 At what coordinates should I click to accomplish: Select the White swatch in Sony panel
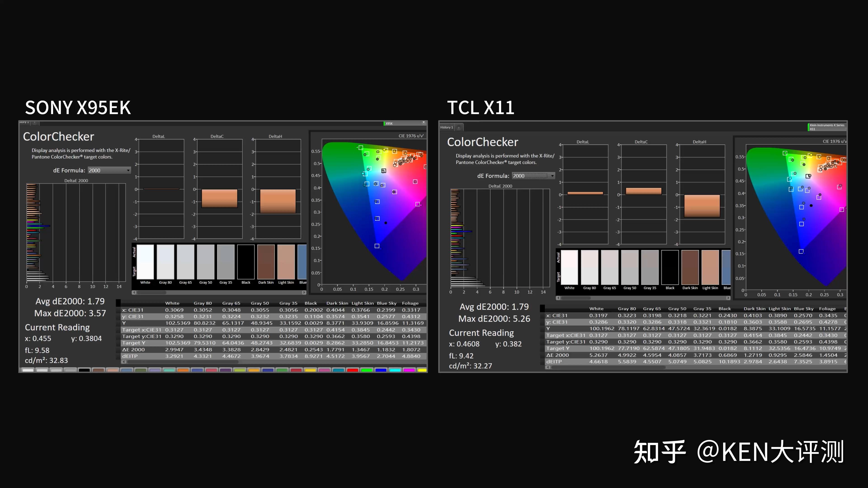(145, 262)
